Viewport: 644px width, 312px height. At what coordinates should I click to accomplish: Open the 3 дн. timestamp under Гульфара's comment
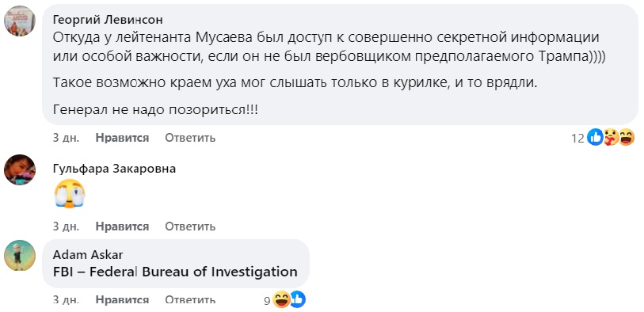pyautogui.click(x=66, y=226)
